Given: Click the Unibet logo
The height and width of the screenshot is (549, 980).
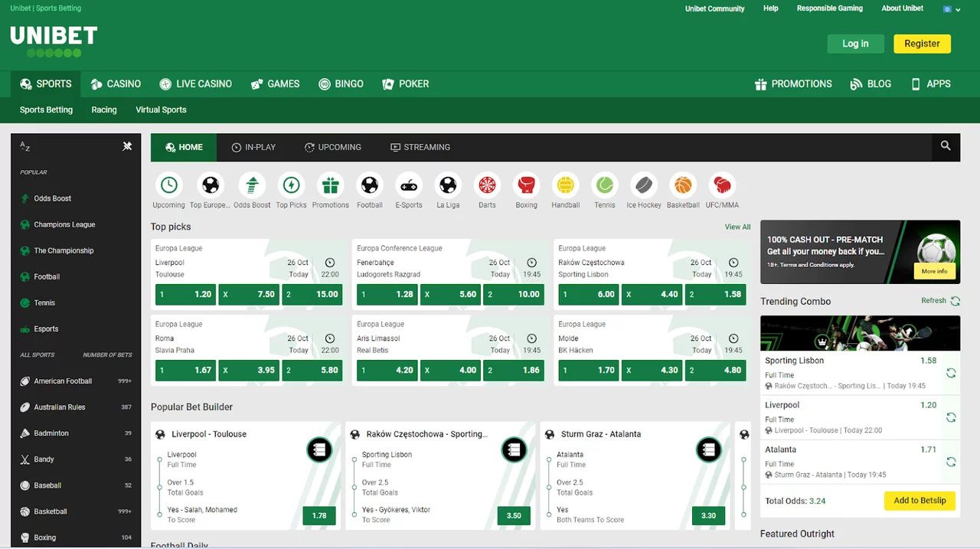Looking at the screenshot, I should click(x=54, y=41).
